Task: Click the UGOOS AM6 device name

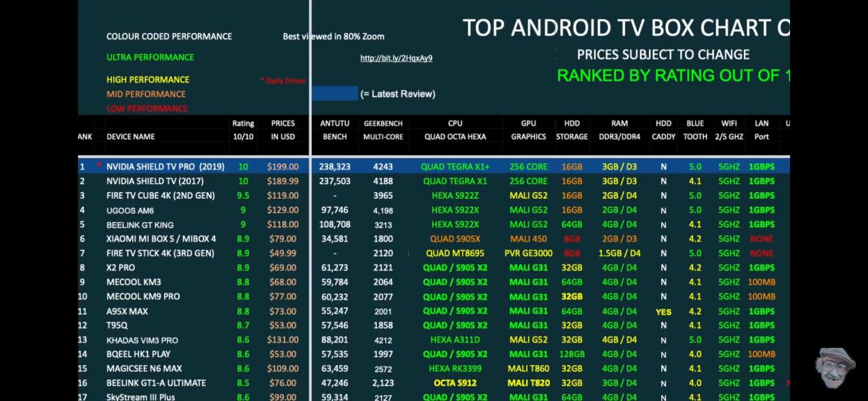Action: tap(130, 210)
